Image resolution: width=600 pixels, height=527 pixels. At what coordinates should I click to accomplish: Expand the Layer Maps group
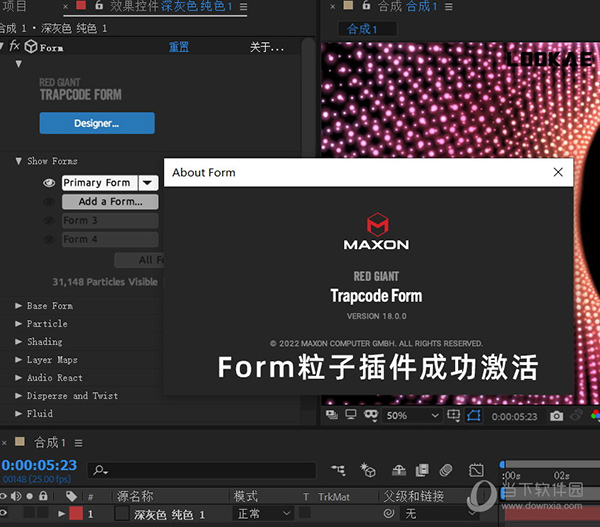click(18, 359)
